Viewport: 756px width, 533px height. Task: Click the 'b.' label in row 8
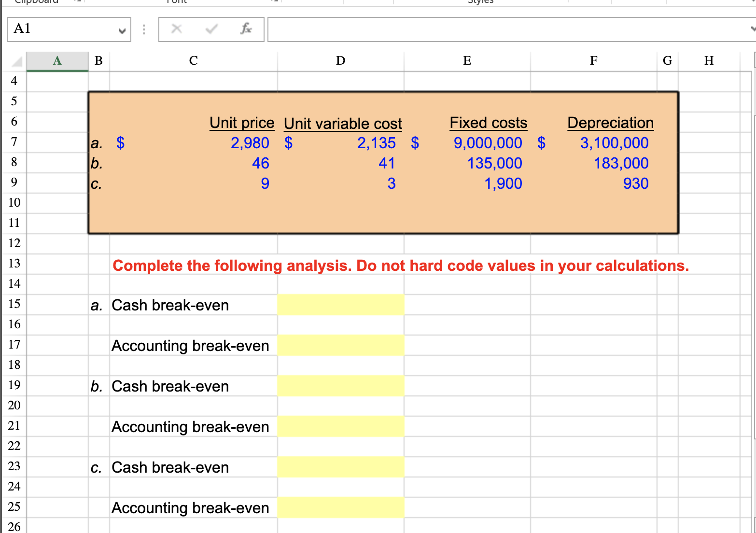point(97,164)
